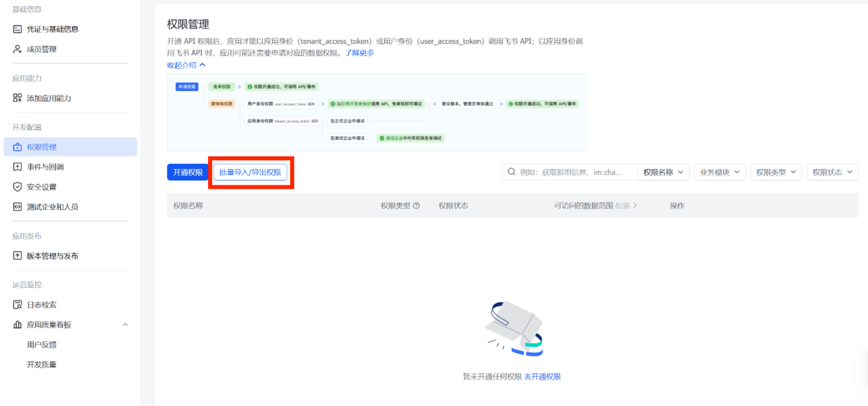Screen dimensions: 868x406
Task: Click into the permission search field
Action: pos(576,172)
